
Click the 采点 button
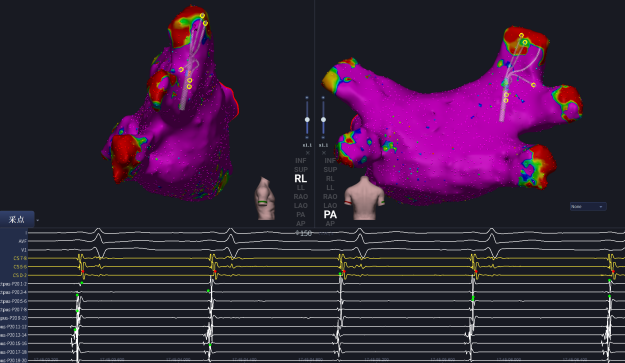pyautogui.click(x=17, y=220)
